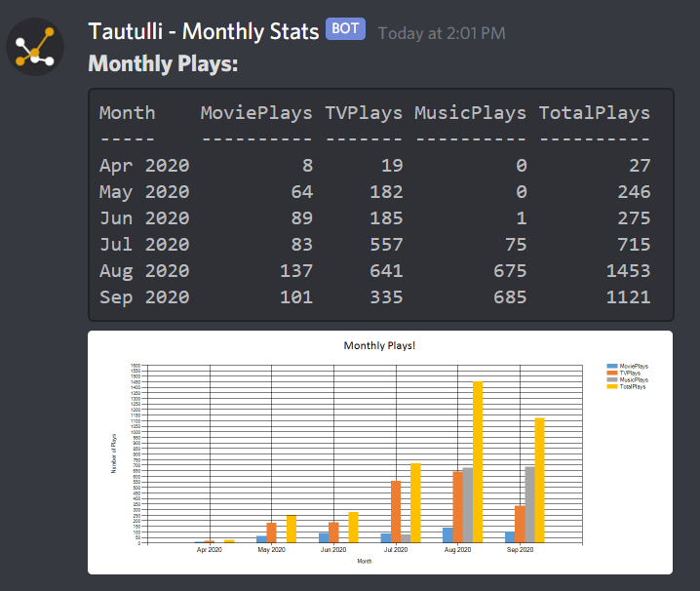
Task: Select the Jun 2020 row label
Action: tap(144, 218)
